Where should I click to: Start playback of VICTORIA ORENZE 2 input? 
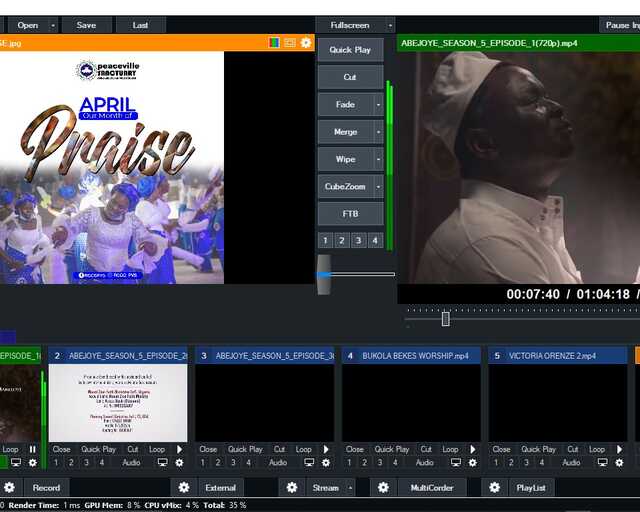coord(619,449)
